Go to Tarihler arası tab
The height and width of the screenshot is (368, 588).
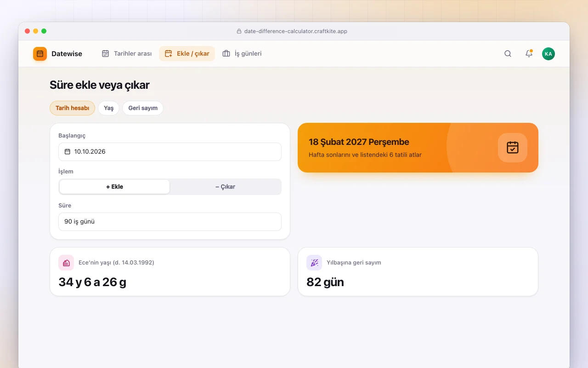(x=127, y=54)
